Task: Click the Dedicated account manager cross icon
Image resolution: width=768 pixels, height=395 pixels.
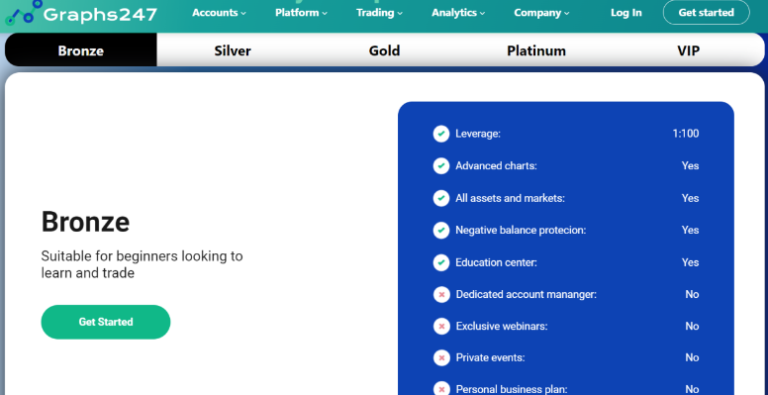Action: tap(441, 295)
